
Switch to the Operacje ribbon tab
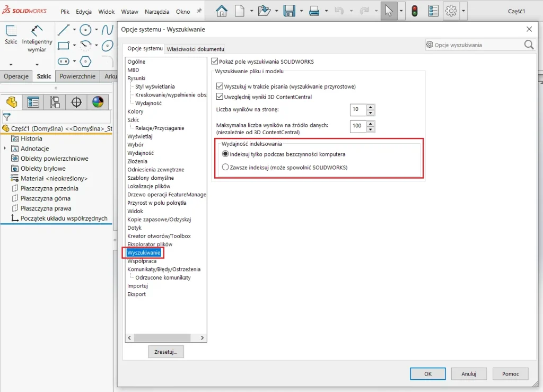pos(16,76)
